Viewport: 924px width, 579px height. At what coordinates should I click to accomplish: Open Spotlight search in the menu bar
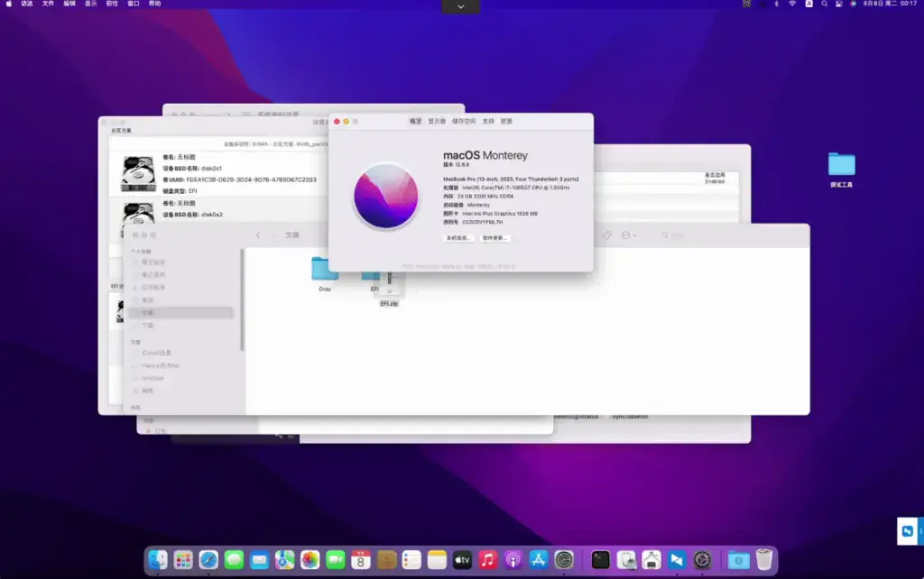pos(825,4)
